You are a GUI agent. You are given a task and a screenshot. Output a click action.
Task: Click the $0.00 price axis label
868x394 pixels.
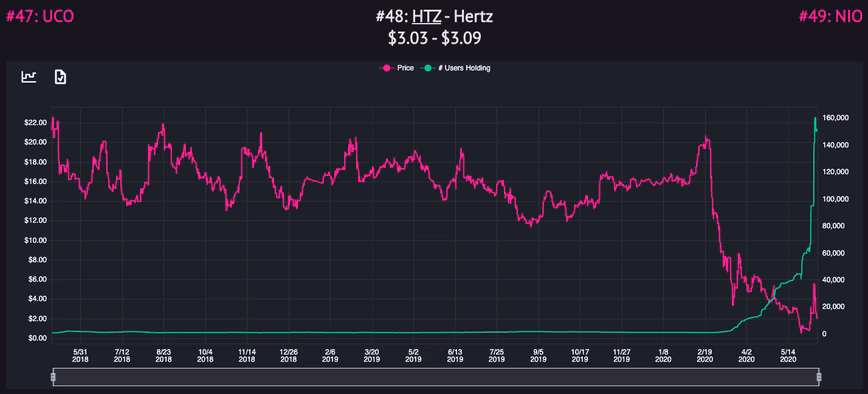(x=39, y=338)
